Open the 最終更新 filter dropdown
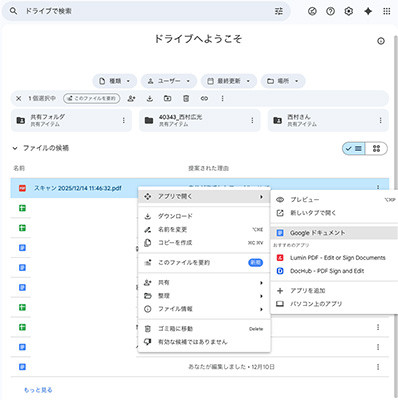 pyautogui.click(x=229, y=81)
